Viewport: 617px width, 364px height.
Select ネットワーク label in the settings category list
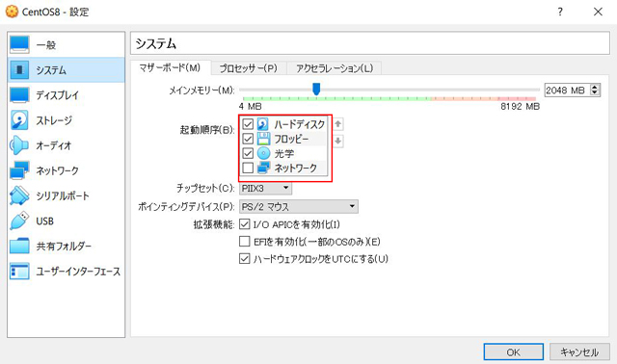point(58,170)
